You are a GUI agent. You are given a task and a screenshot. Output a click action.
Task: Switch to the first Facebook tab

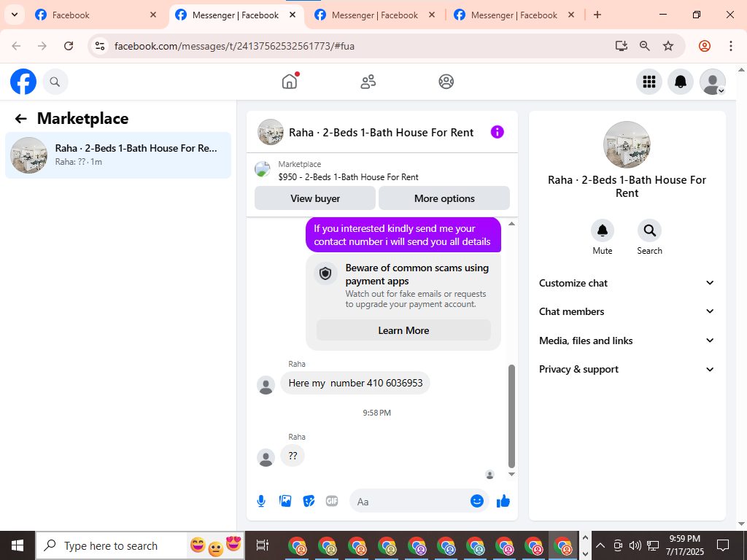[x=96, y=15]
